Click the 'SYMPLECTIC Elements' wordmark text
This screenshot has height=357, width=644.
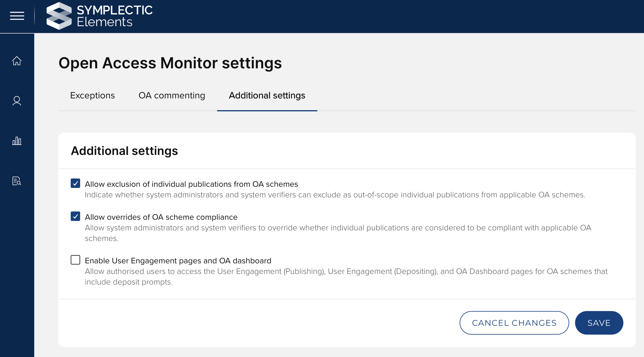114,16
